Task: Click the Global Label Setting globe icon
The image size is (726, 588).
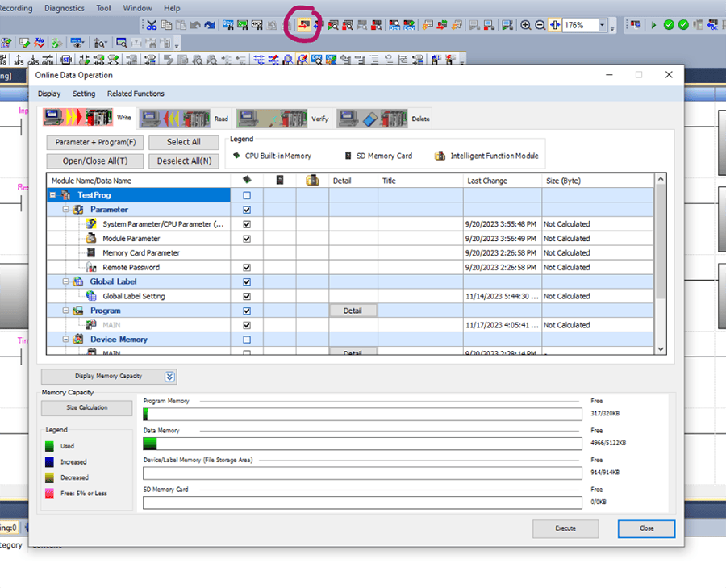Action: (91, 296)
